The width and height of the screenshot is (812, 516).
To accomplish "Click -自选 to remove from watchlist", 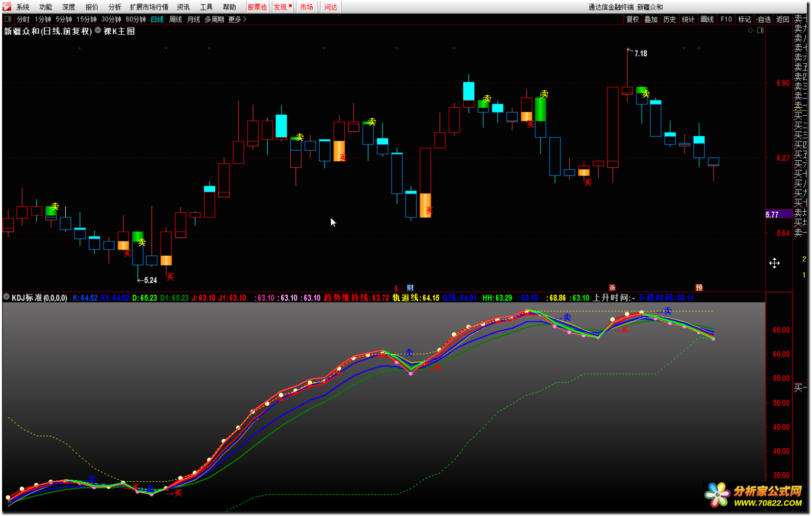I will pos(764,19).
